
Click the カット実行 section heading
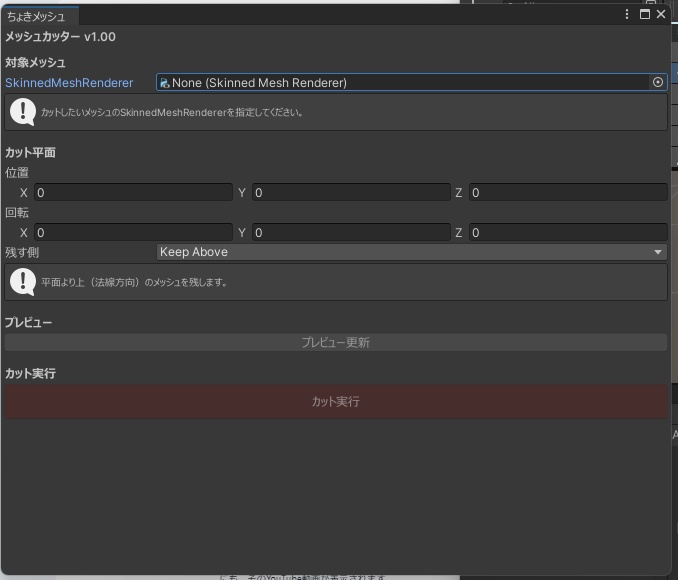coord(30,373)
